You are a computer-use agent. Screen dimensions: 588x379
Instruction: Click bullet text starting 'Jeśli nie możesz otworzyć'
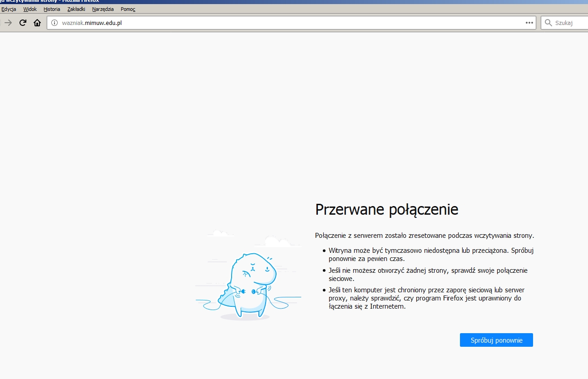coord(428,275)
